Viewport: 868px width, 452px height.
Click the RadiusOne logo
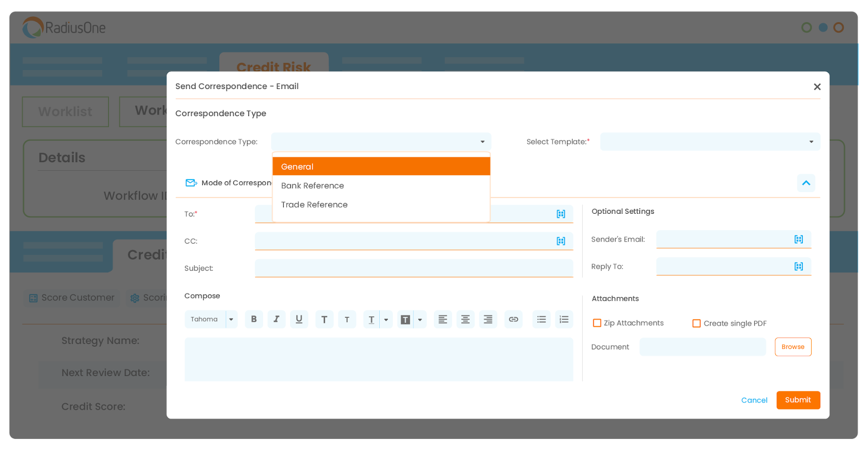coord(64,28)
